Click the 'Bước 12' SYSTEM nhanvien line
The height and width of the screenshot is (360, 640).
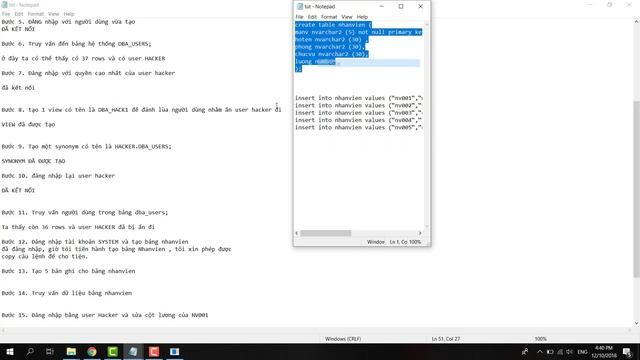[x=95, y=242]
